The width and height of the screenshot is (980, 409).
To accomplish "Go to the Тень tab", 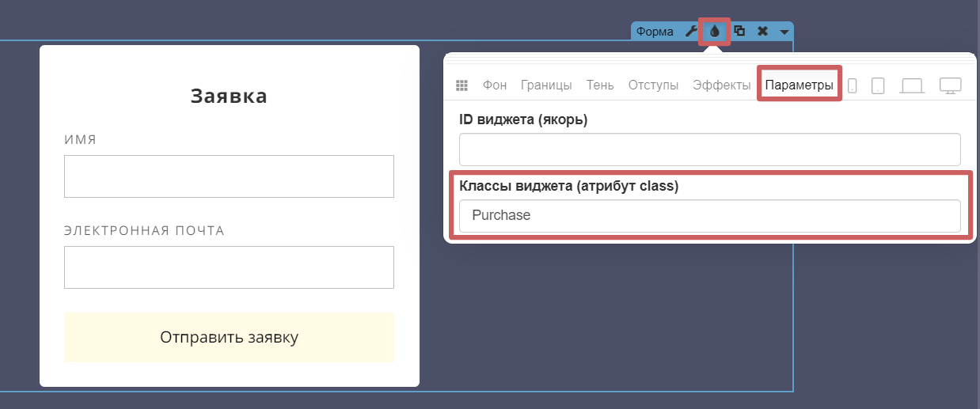I will pyautogui.click(x=600, y=85).
